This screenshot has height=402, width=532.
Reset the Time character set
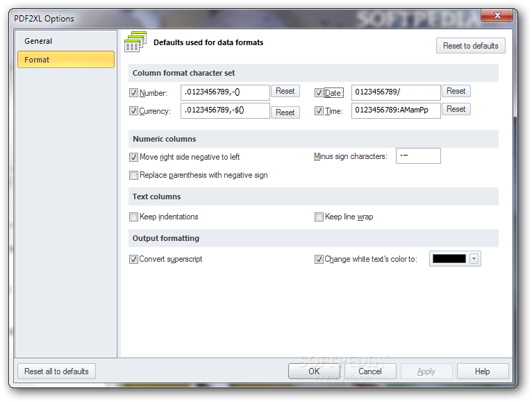tap(456, 109)
